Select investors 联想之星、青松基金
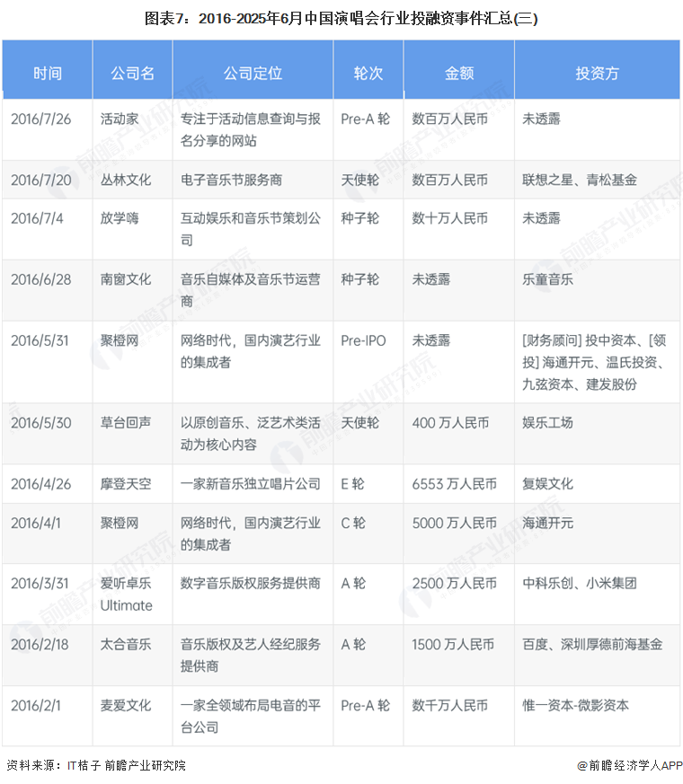Image resolution: width=683 pixels, height=784 pixels. tap(580, 180)
